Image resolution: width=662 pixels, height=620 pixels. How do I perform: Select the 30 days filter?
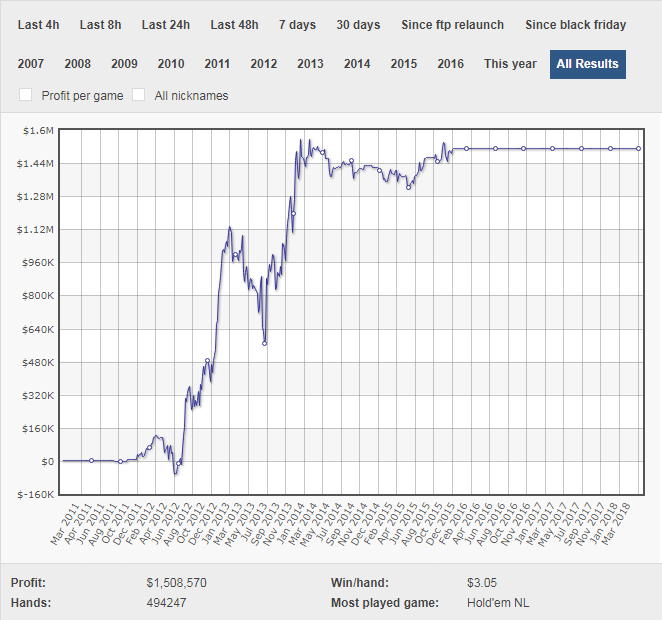click(x=358, y=25)
